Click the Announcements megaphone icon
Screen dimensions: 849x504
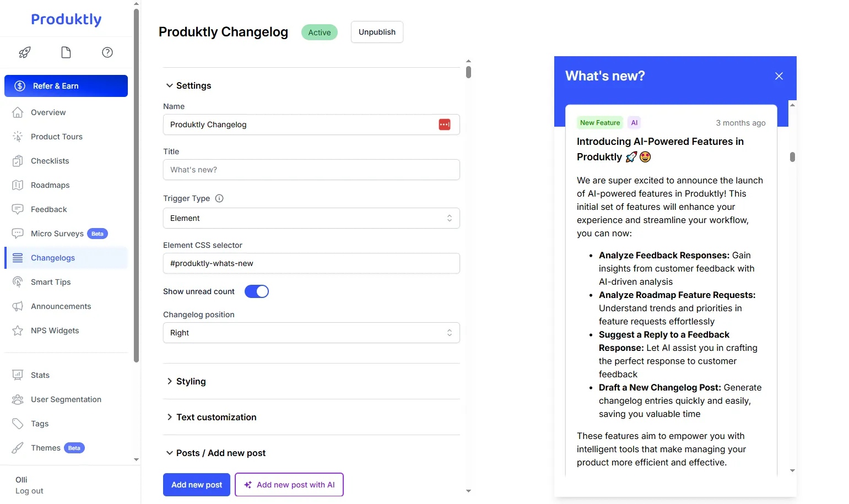coord(18,306)
